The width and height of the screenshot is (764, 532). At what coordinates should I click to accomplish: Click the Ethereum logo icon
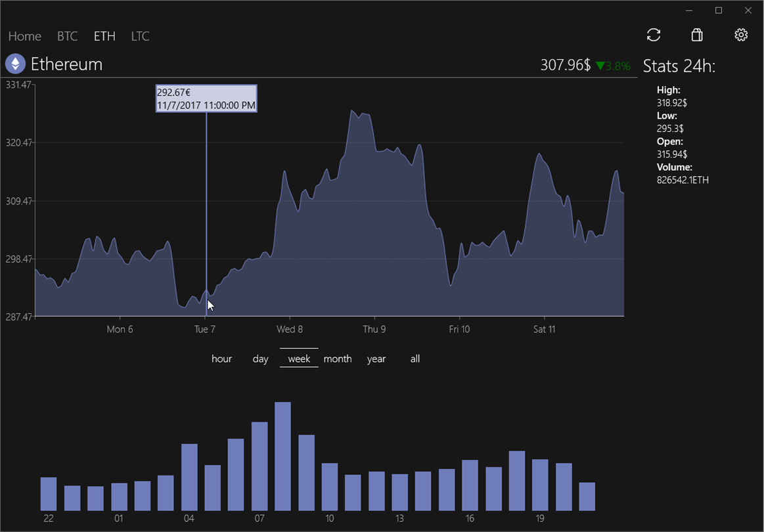pos(15,64)
